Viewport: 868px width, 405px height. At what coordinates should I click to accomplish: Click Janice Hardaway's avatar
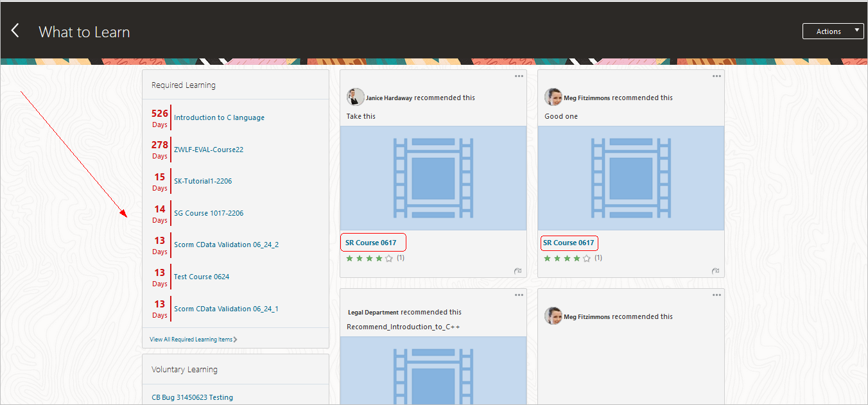point(356,97)
